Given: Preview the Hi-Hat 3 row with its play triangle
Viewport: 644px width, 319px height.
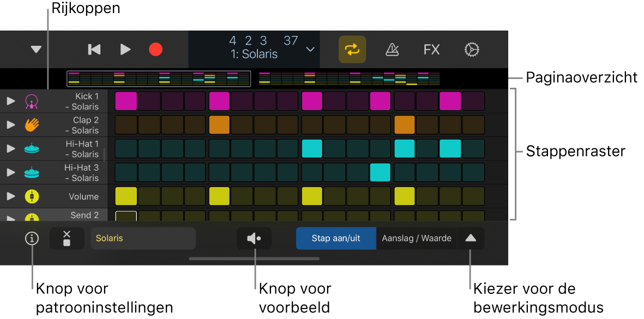Looking at the screenshot, I should [x=11, y=172].
